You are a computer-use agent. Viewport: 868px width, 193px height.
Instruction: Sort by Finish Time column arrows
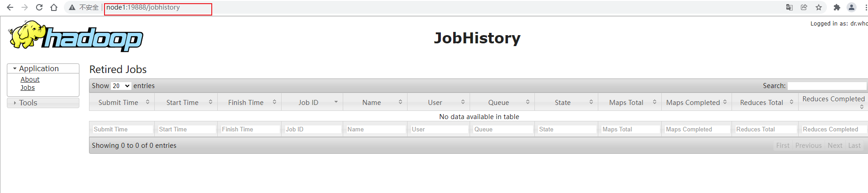pos(274,102)
